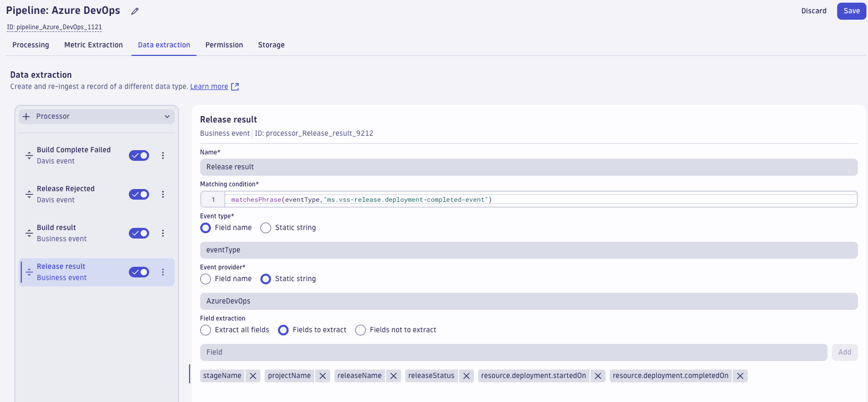Grab drag handle for Release result
This screenshot has width=868, height=402.
[x=29, y=272]
